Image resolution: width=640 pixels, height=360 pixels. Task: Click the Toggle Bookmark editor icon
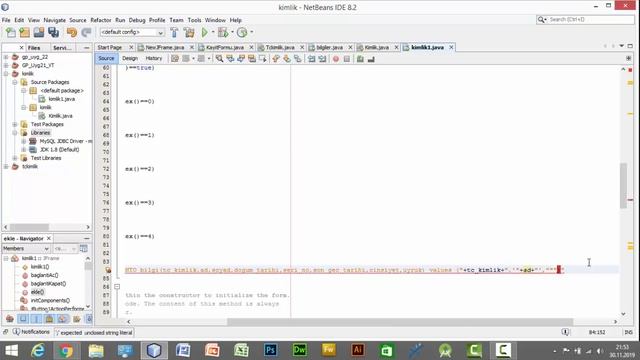pos(298,59)
